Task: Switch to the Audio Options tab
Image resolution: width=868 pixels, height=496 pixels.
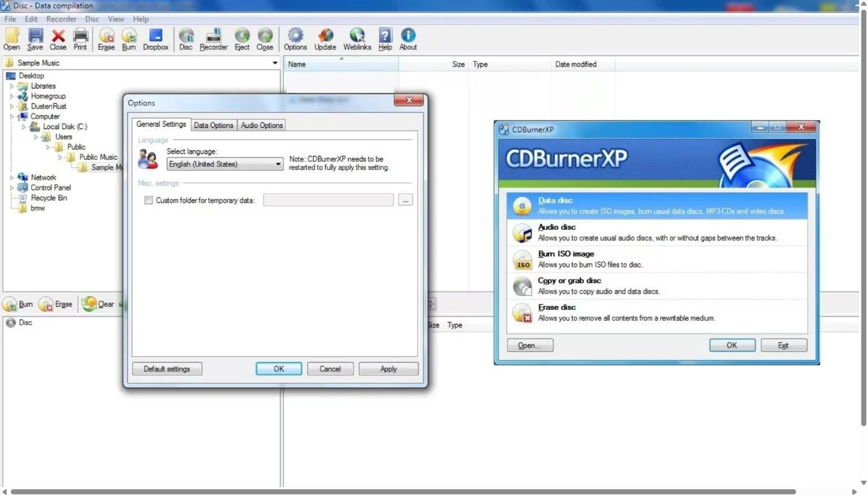Action: (x=262, y=125)
